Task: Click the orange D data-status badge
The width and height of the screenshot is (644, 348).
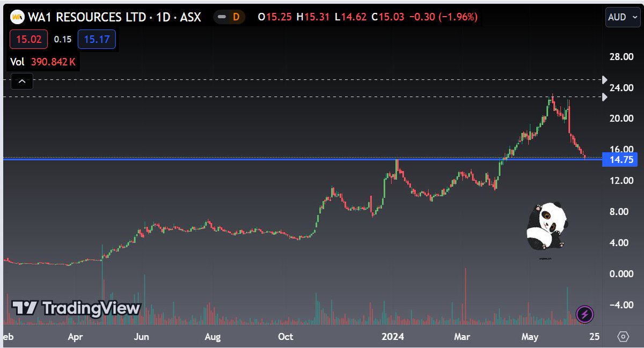Action: (x=236, y=17)
